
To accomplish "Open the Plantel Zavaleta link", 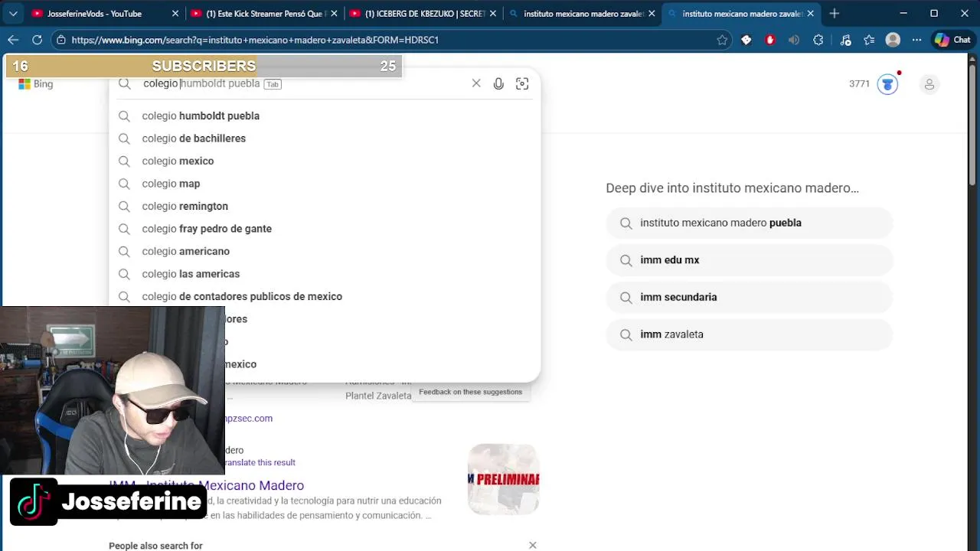I will click(x=378, y=396).
